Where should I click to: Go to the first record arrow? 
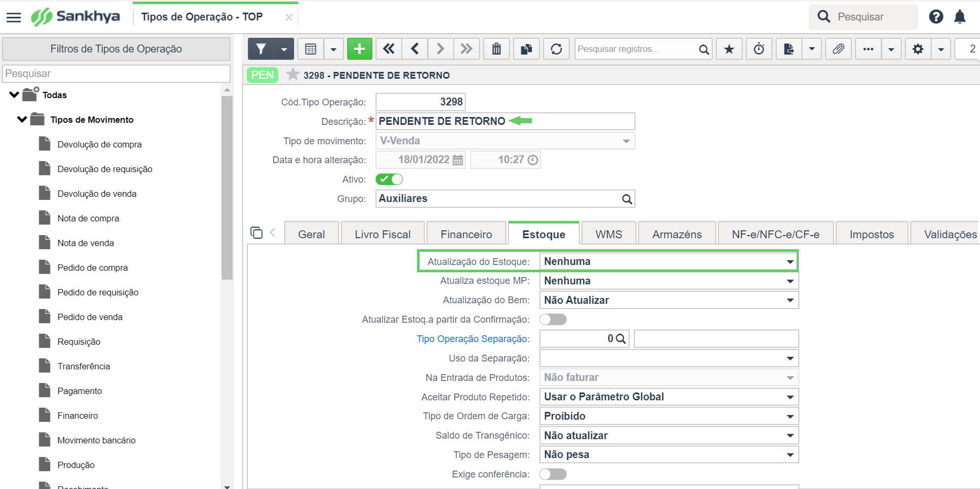point(389,49)
